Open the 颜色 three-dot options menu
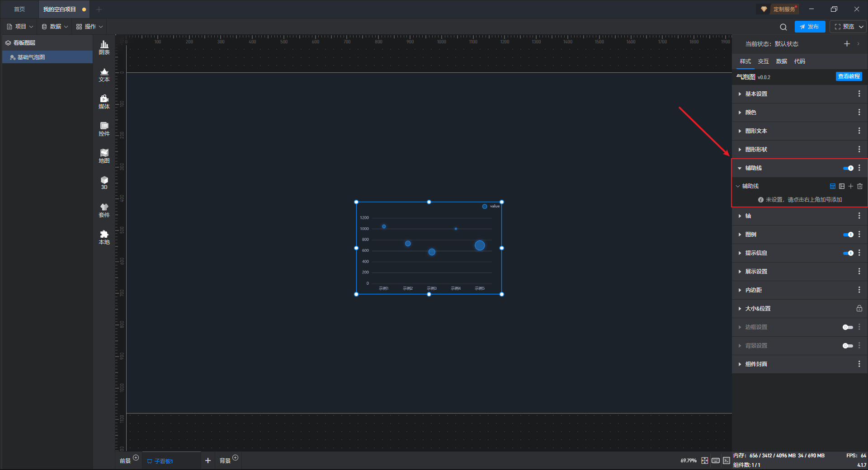Image resolution: width=868 pixels, height=470 pixels. coord(859,112)
